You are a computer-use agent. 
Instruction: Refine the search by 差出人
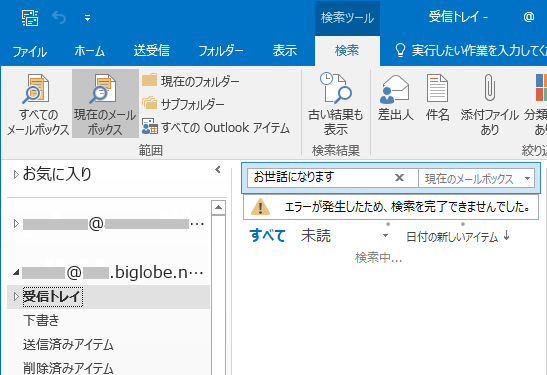[395, 98]
